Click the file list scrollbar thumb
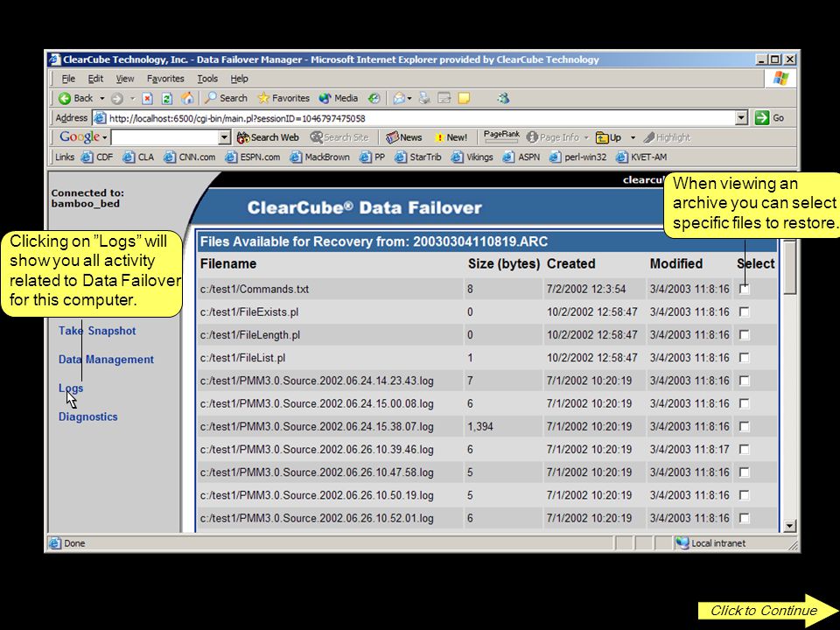Image resolution: width=840 pixels, height=630 pixels. coord(789,267)
